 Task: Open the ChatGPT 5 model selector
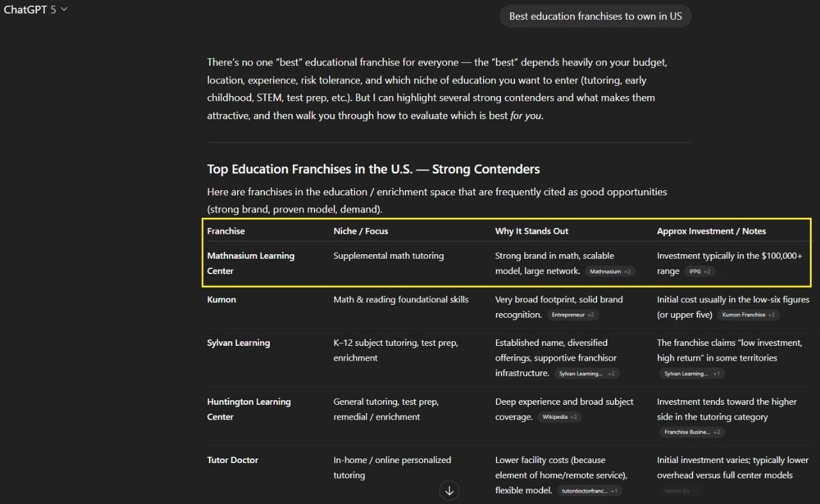click(x=36, y=10)
